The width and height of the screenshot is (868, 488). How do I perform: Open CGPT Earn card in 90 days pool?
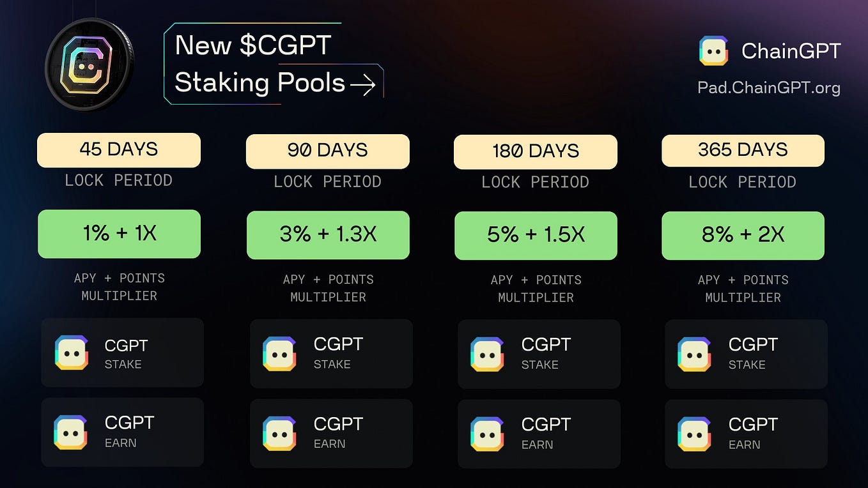pyautogui.click(x=331, y=434)
